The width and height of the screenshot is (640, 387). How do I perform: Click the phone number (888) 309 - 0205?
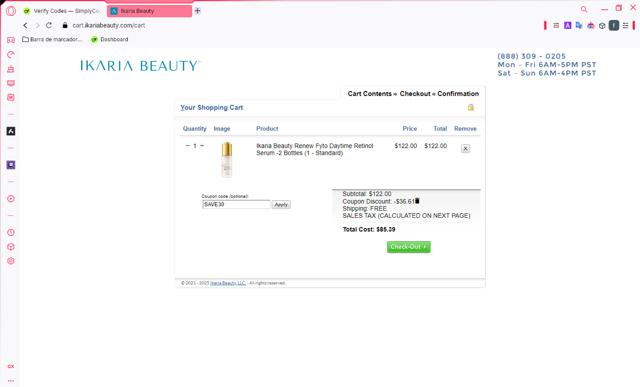pyautogui.click(x=531, y=56)
